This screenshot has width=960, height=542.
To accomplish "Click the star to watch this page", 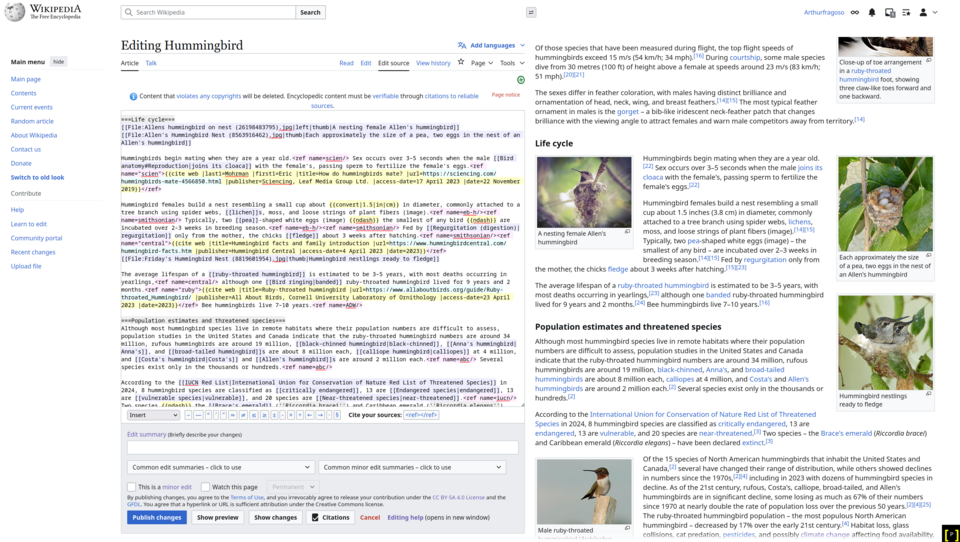I will (x=461, y=62).
